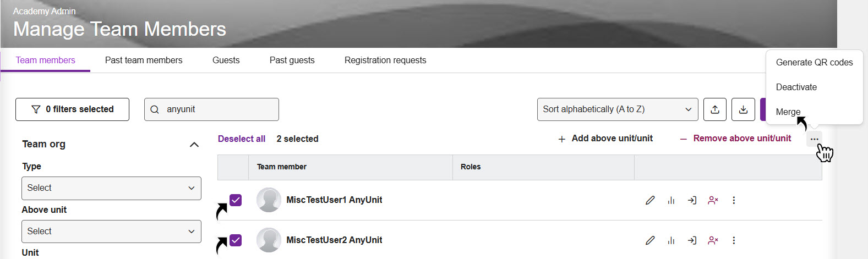The height and width of the screenshot is (259, 868).
Task: Collapse the Team org filter section
Action: pyautogui.click(x=194, y=145)
